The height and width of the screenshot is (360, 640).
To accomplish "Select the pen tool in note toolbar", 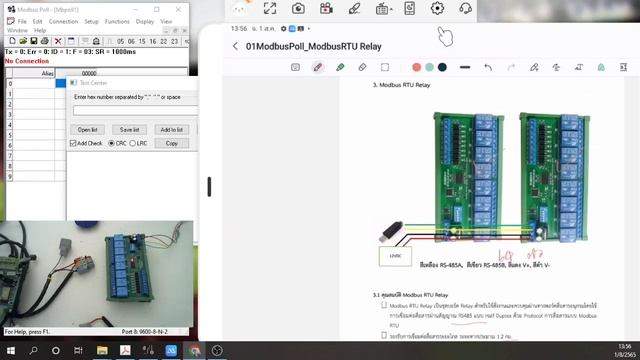I will pyautogui.click(x=318, y=67).
